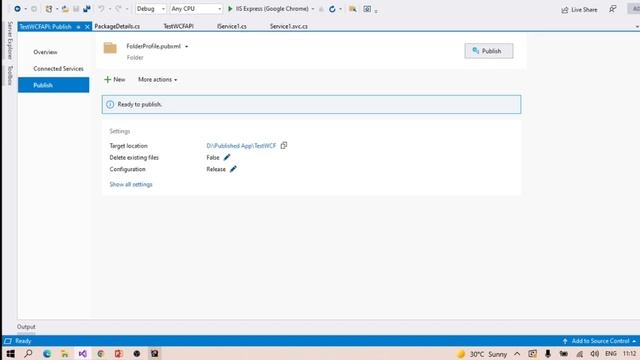Click the open file toolbar icon
Image resolution: width=640 pixels, height=360 pixels.
click(65, 9)
